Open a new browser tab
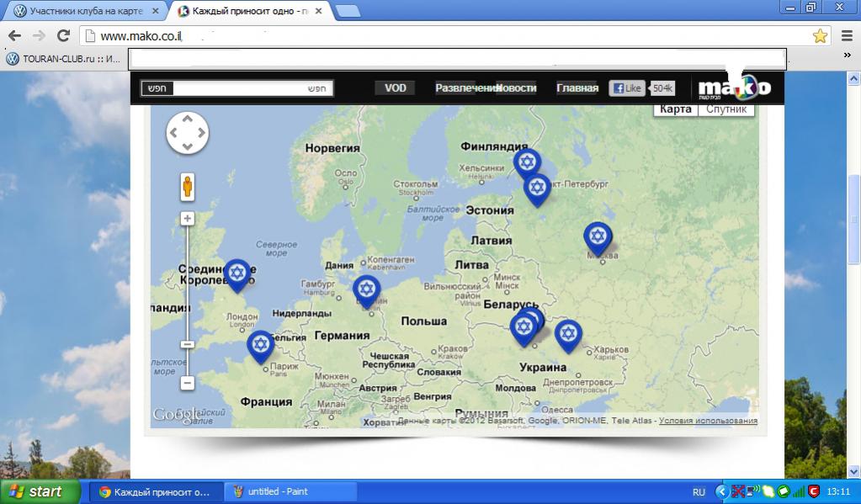 [x=347, y=11]
